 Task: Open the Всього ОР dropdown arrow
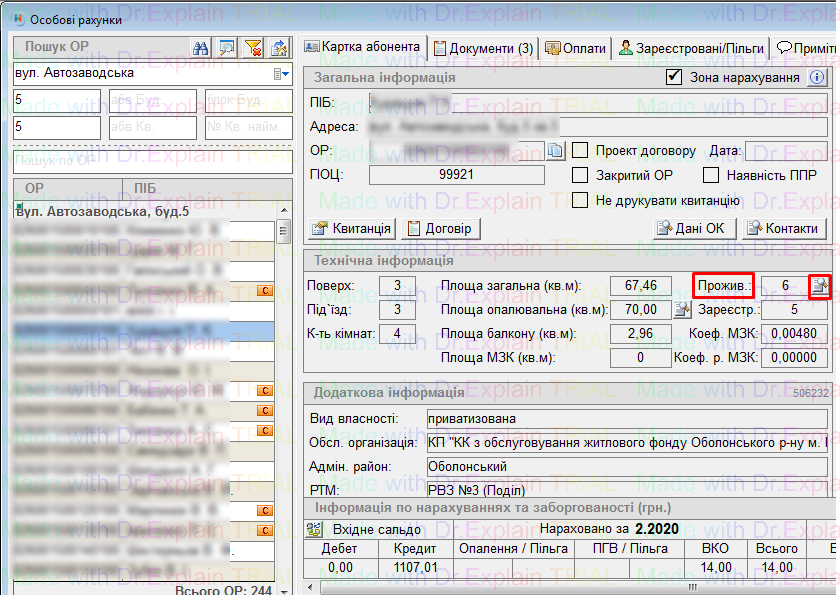pyautogui.click(x=283, y=590)
